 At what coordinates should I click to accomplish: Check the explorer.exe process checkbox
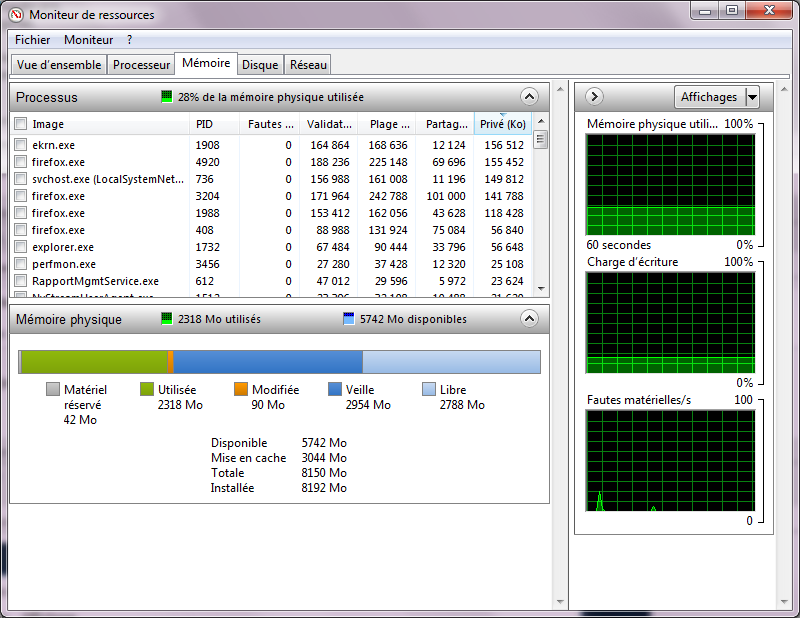coord(20,246)
